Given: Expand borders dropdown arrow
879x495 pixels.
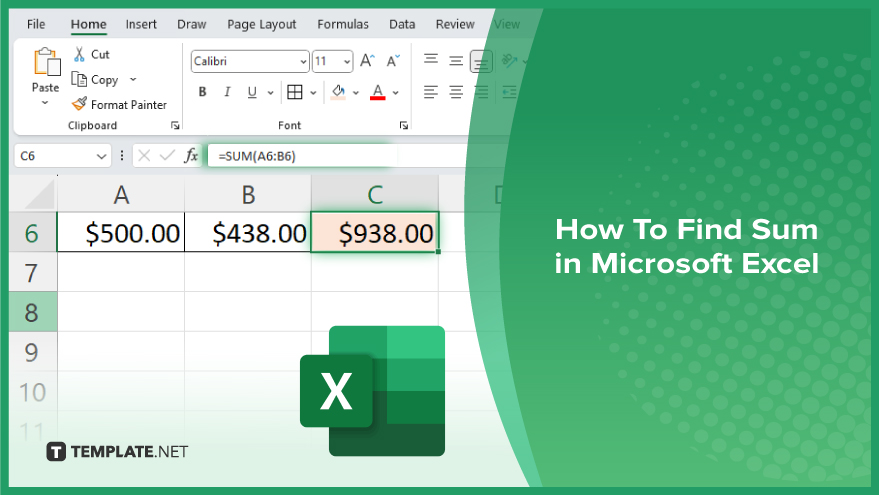Looking at the screenshot, I should pyautogui.click(x=313, y=92).
